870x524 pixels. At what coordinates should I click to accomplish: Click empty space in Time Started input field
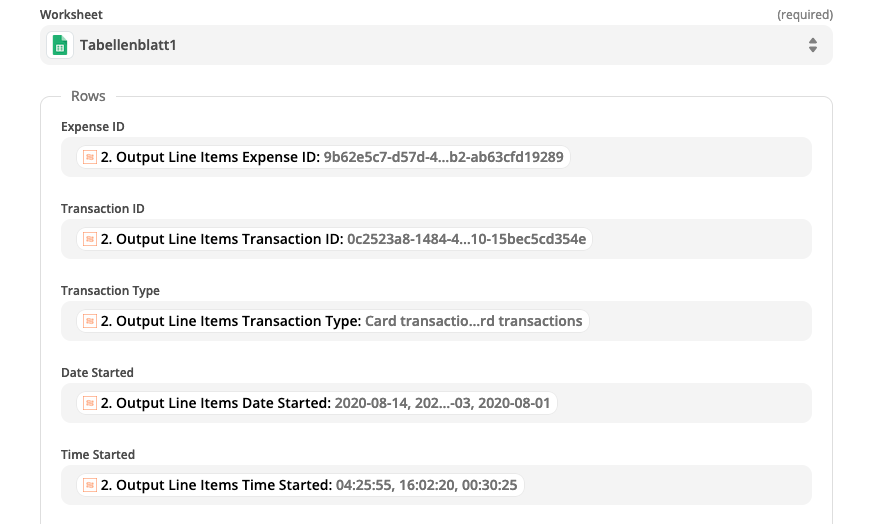click(x=666, y=485)
